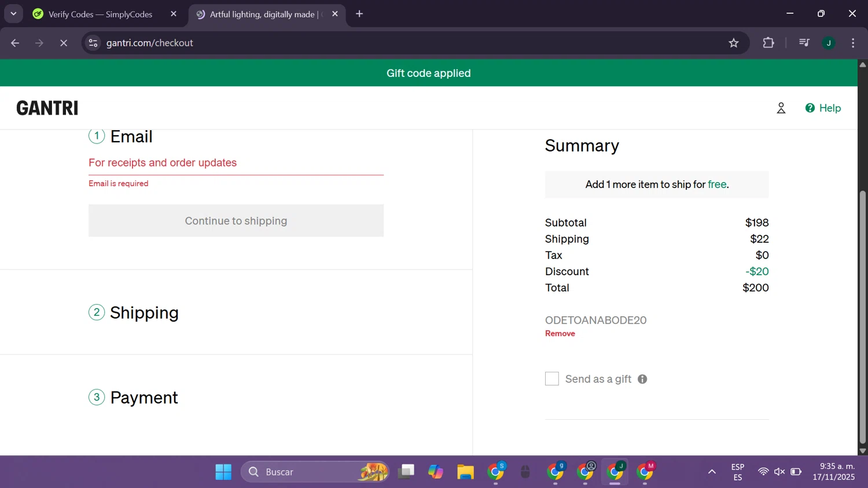The width and height of the screenshot is (868, 488).
Task: Open Chrome with the guest profile badge
Action: [586, 472]
